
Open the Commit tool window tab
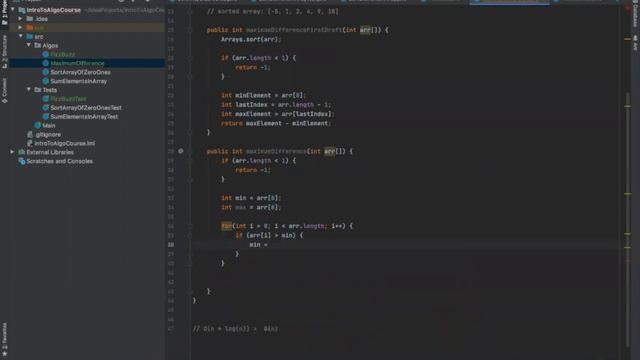[x=4, y=91]
